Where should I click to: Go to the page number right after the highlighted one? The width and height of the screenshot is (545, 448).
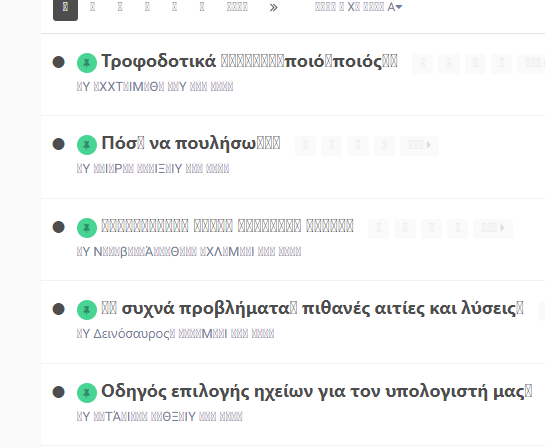(92, 7)
